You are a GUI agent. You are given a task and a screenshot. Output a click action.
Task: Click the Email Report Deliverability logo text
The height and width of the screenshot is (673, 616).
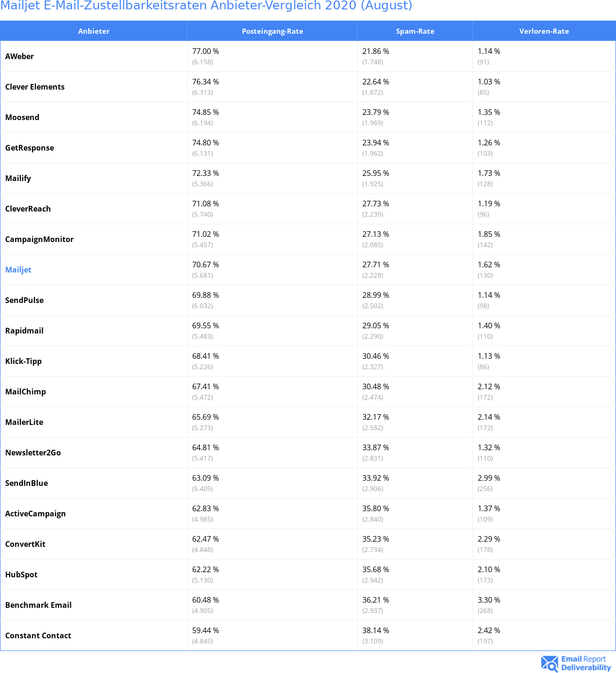(x=586, y=663)
